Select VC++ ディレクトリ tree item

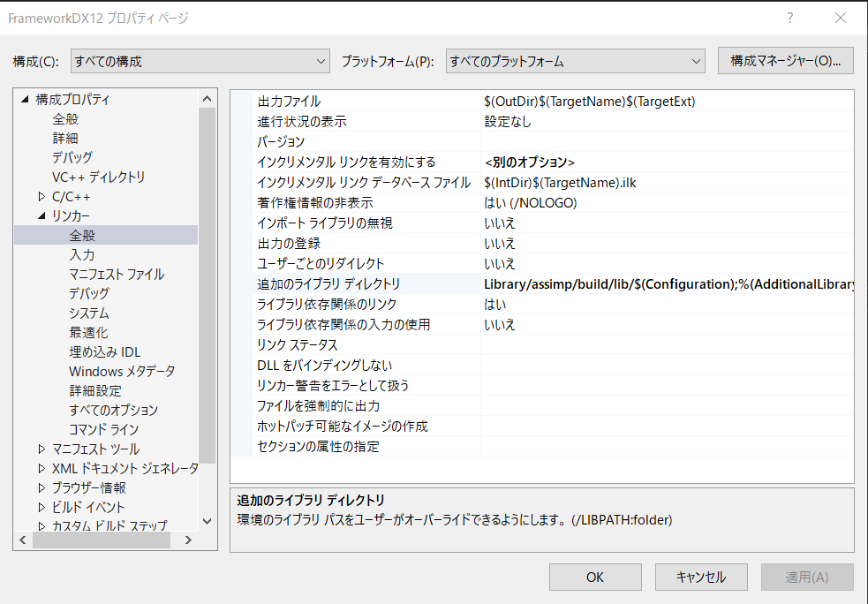click(x=99, y=177)
